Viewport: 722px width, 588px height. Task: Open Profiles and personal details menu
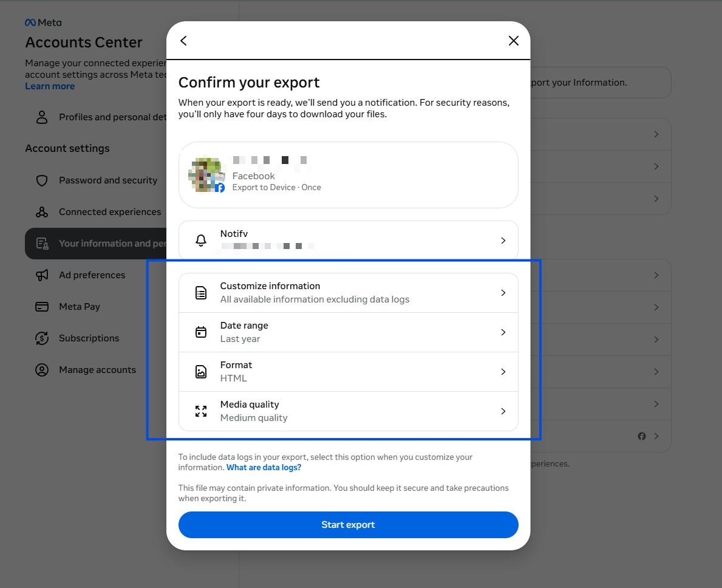tap(96, 117)
